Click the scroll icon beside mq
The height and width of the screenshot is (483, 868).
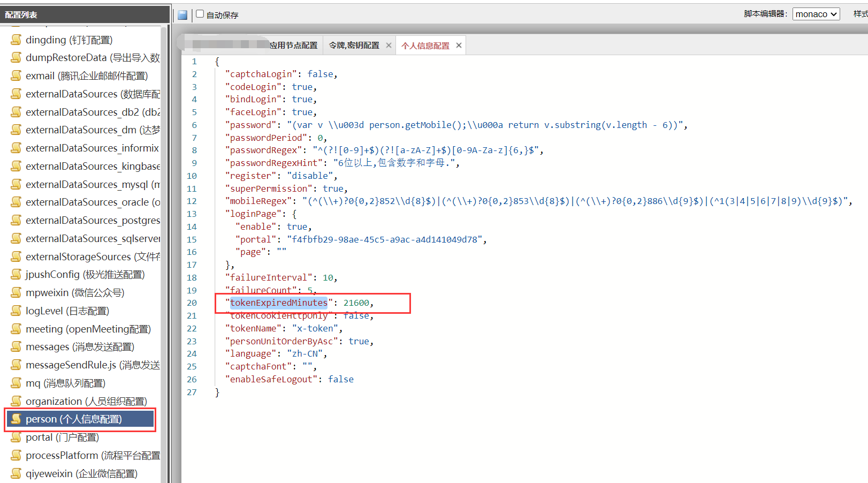pyautogui.click(x=17, y=383)
